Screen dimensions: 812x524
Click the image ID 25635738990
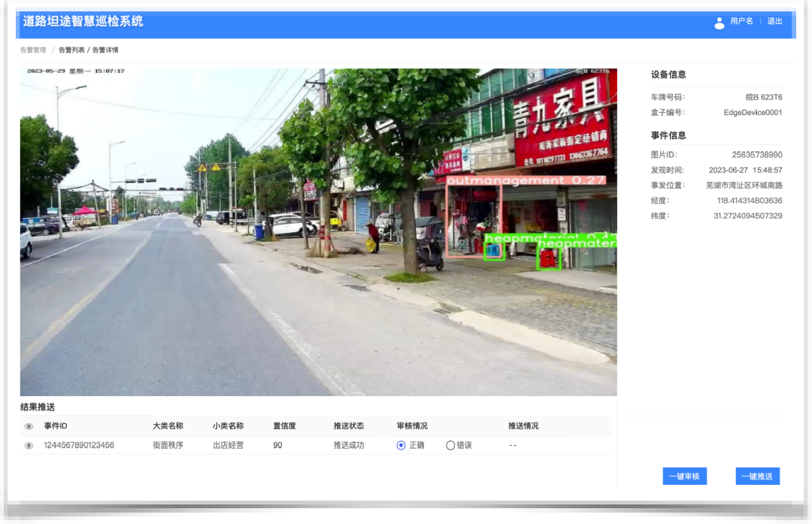click(x=757, y=155)
